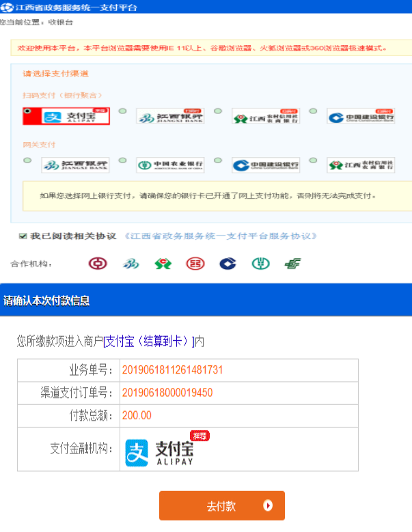Toggle the 我已阅读相关协议 checkbox
The height and width of the screenshot is (532, 412).
pyautogui.click(x=23, y=236)
